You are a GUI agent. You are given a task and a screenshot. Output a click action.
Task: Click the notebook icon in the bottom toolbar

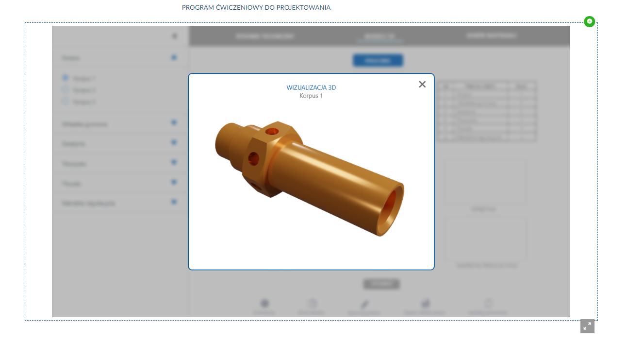[x=312, y=304]
